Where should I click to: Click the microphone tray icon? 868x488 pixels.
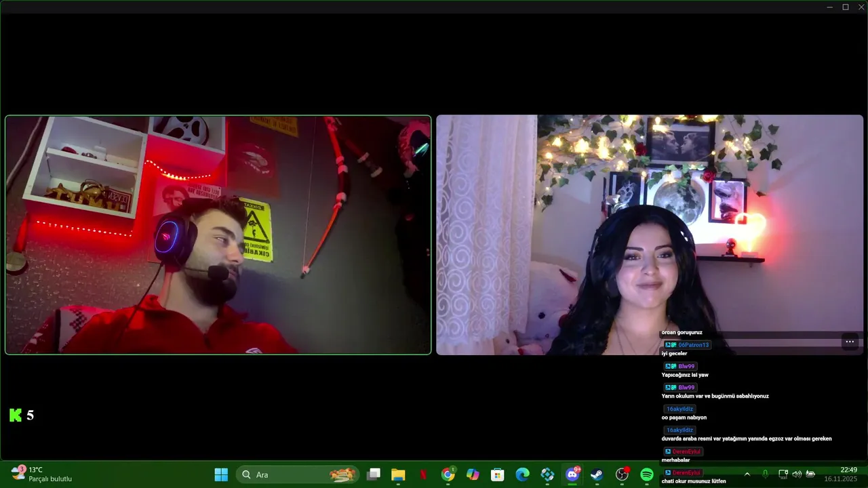[765, 474]
